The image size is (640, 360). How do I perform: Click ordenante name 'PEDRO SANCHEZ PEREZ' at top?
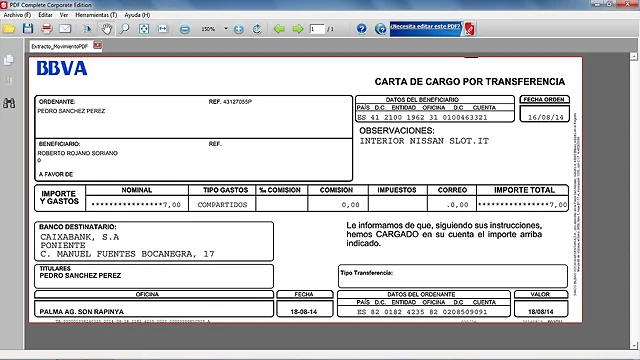(x=71, y=111)
